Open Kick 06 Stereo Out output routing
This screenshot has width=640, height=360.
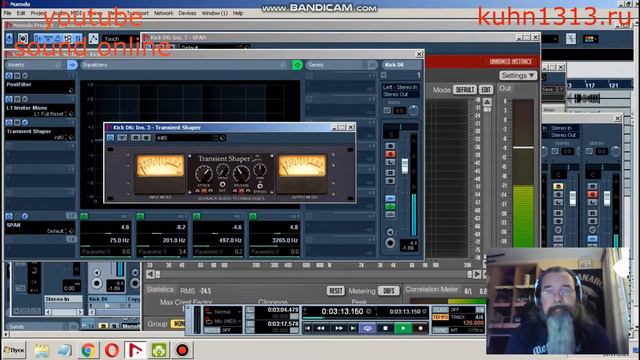(x=400, y=94)
